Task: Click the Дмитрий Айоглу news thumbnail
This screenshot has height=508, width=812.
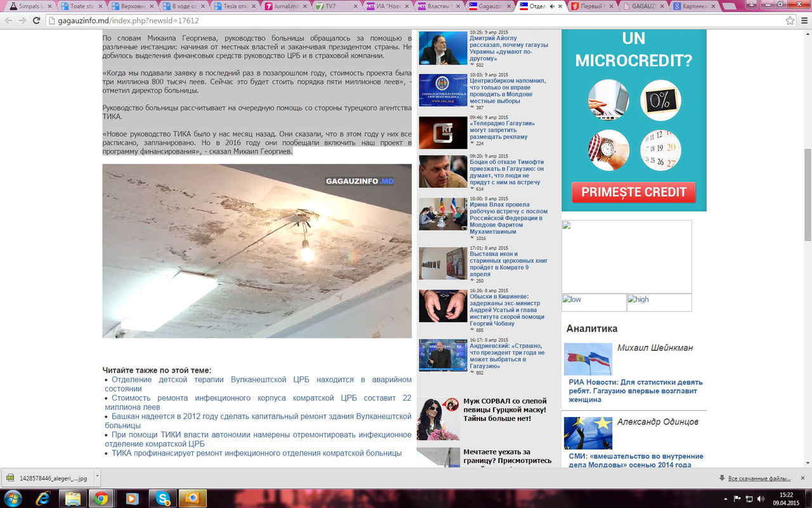Action: [443, 48]
